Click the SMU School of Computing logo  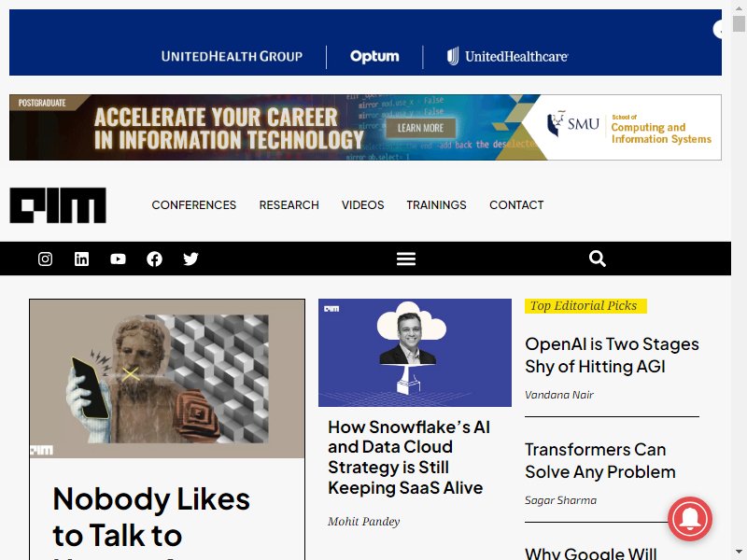click(x=628, y=128)
